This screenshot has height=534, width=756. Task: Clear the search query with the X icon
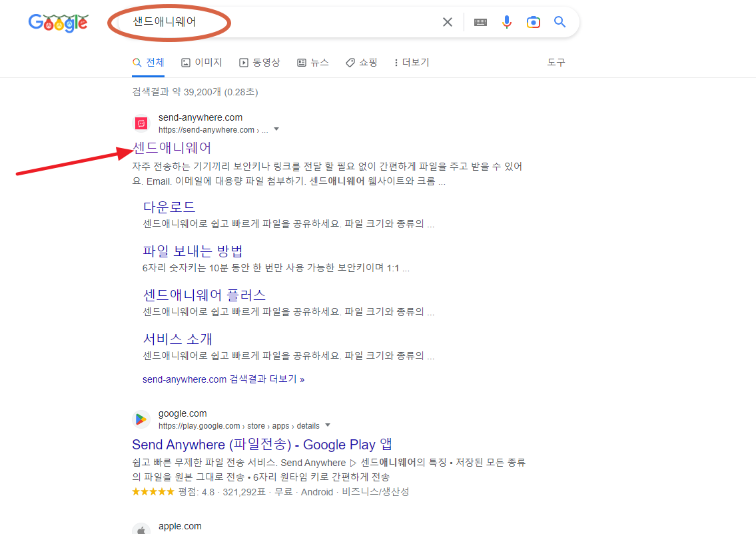point(447,21)
